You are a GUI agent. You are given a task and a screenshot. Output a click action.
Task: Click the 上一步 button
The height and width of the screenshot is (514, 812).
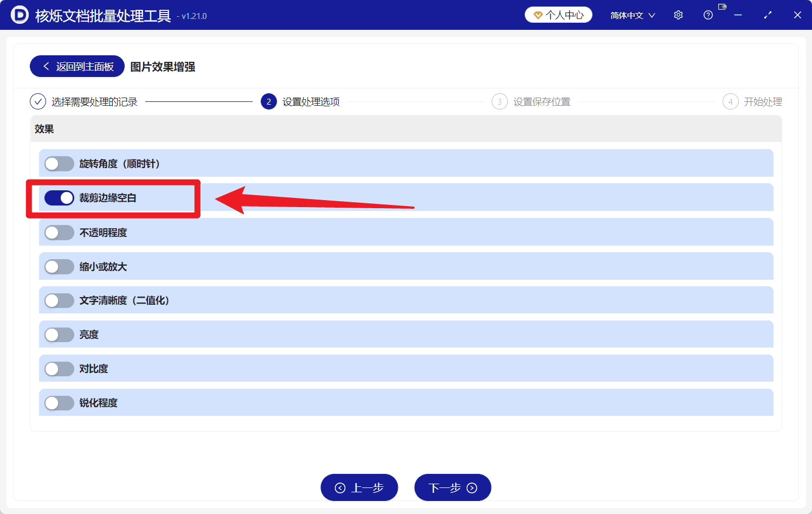pos(359,487)
